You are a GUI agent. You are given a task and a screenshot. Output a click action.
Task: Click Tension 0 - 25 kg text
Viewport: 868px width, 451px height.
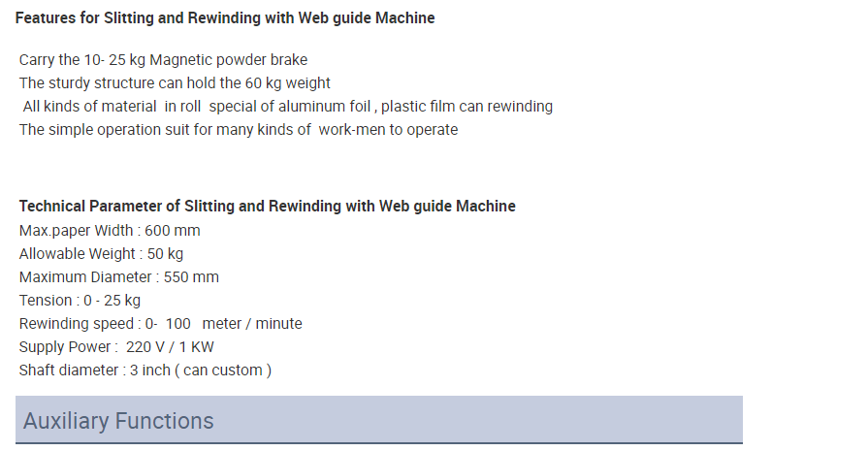(x=80, y=301)
